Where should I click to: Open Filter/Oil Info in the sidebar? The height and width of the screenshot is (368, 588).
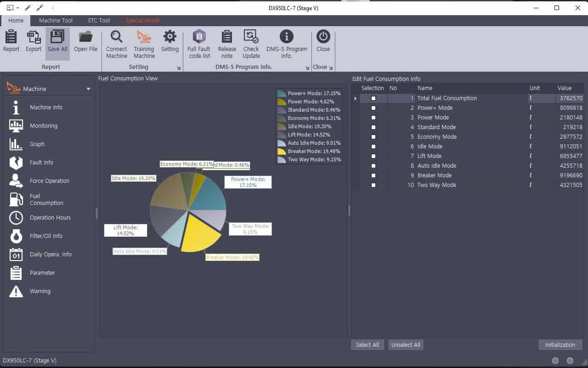46,236
